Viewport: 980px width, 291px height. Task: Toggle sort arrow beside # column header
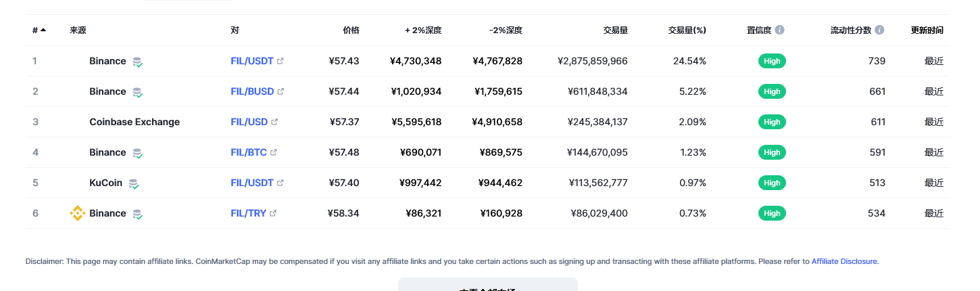point(43,30)
